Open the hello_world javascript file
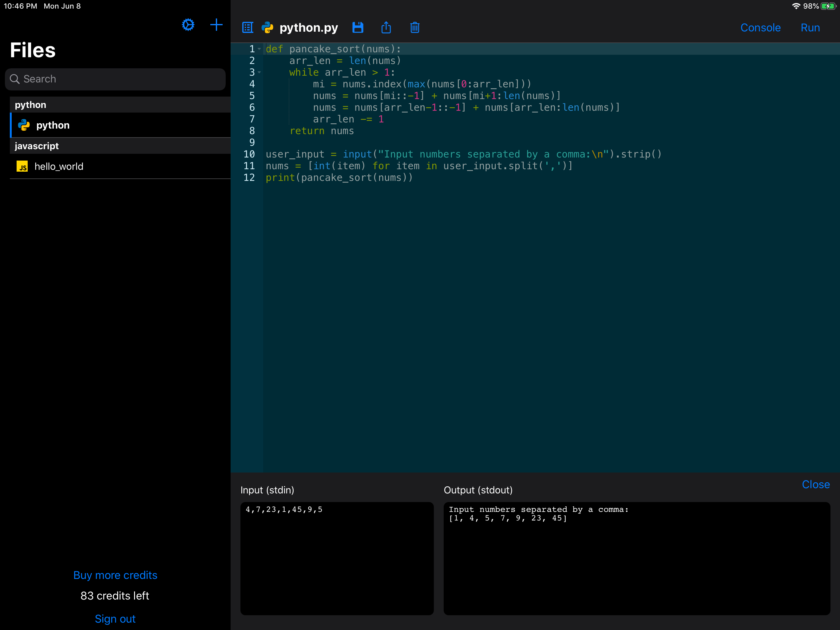 click(x=59, y=166)
